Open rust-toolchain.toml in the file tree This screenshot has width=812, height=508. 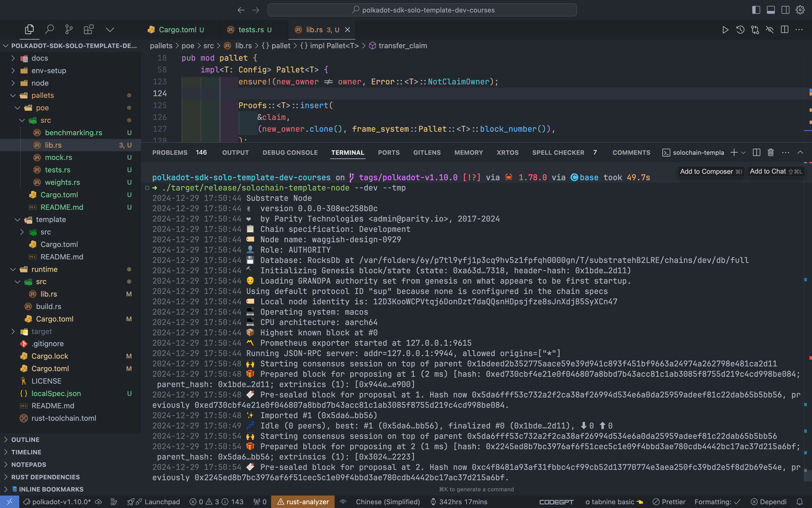70,418
